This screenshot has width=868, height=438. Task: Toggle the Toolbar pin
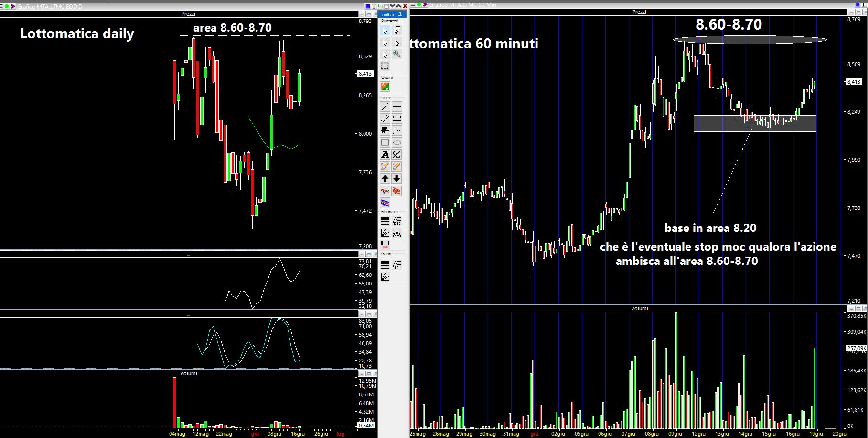point(400,15)
